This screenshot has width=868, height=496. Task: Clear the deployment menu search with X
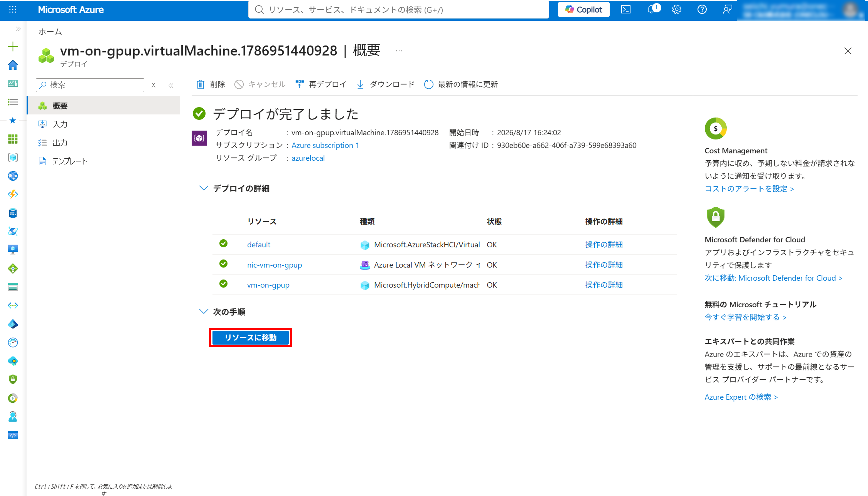point(153,85)
